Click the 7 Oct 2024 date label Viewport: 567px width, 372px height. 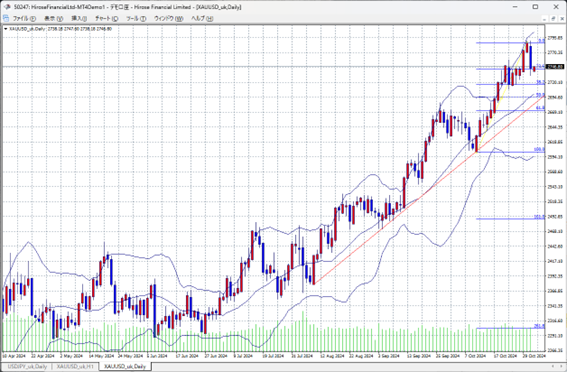[x=476, y=356]
